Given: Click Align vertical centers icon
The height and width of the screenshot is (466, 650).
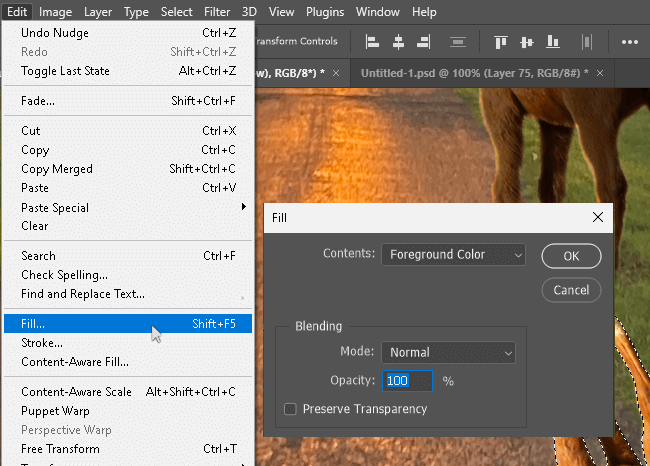Looking at the screenshot, I should (x=526, y=42).
